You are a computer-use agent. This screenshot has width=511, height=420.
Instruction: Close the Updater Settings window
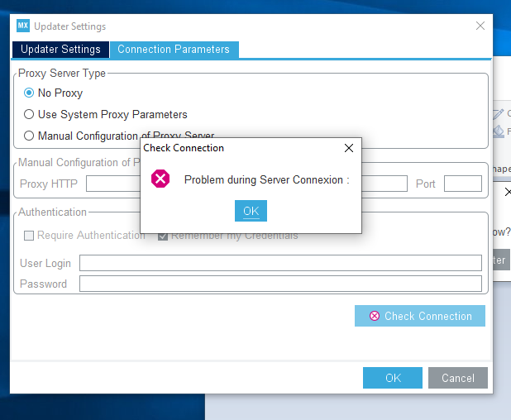pyautogui.click(x=480, y=26)
